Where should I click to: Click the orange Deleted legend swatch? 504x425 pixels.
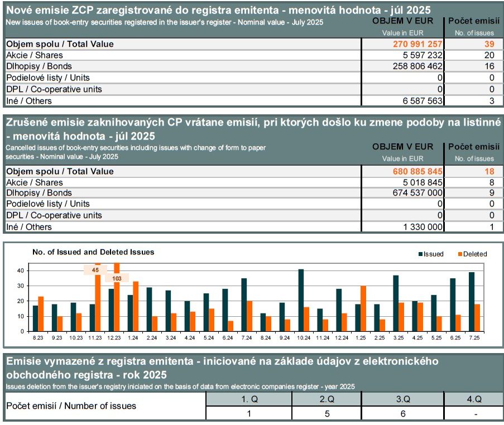click(460, 254)
